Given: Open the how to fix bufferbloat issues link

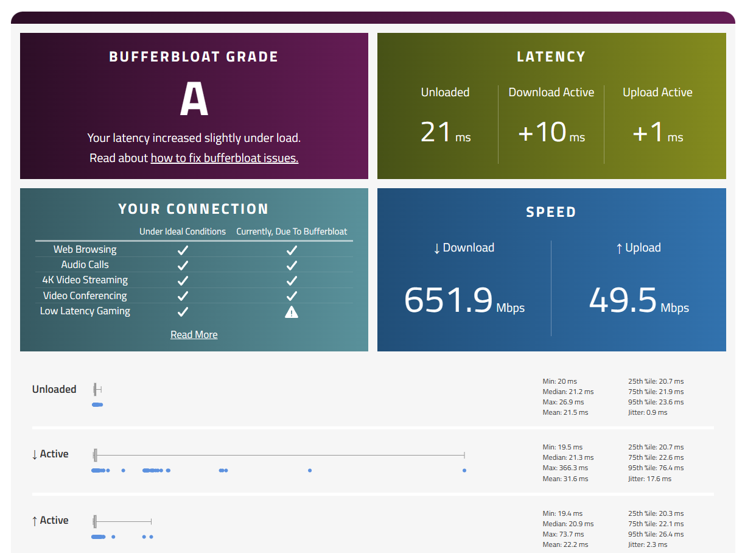Looking at the screenshot, I should (225, 158).
